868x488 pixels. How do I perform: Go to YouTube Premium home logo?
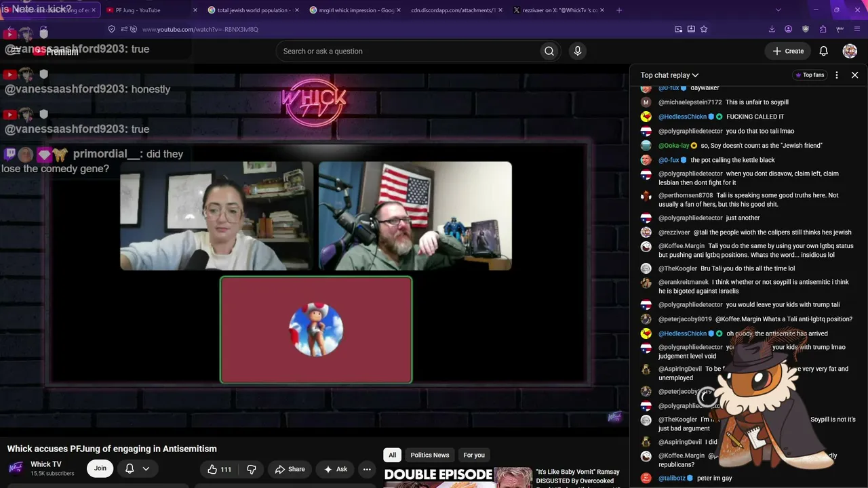point(55,51)
